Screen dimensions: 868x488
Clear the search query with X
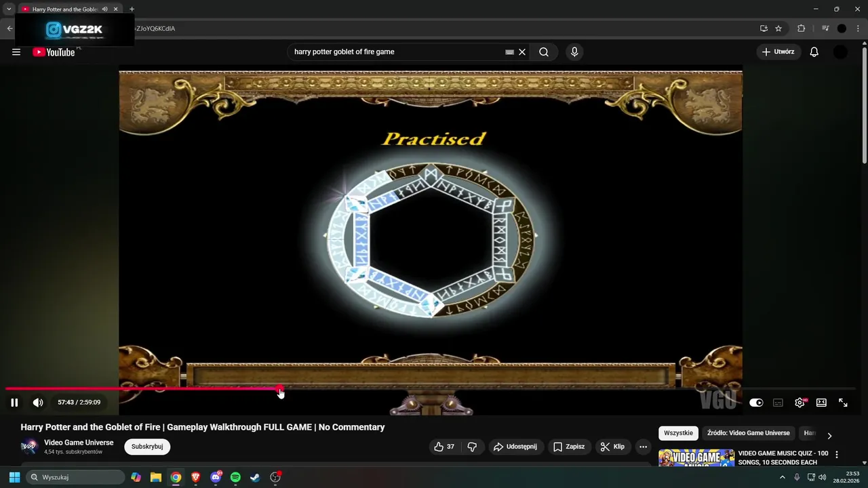pos(522,52)
